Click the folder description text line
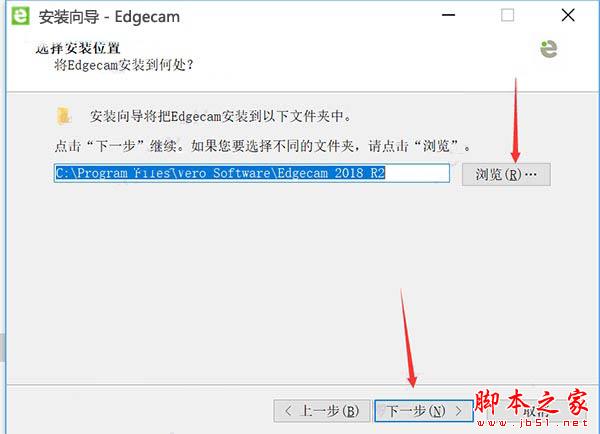The image size is (600, 434). coord(220,116)
